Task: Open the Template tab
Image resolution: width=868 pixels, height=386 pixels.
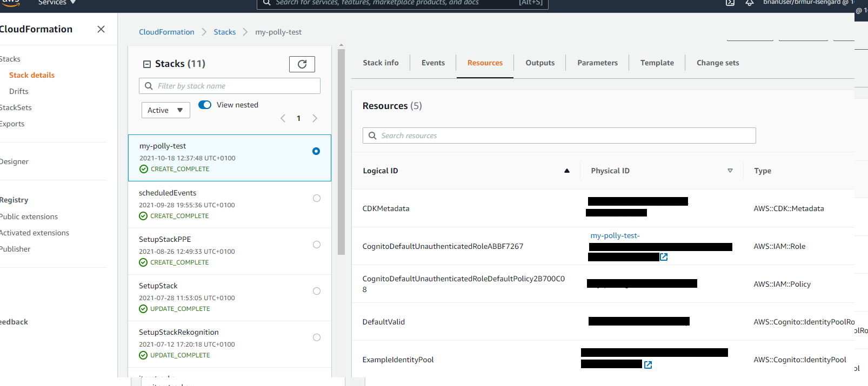Action: [657, 63]
